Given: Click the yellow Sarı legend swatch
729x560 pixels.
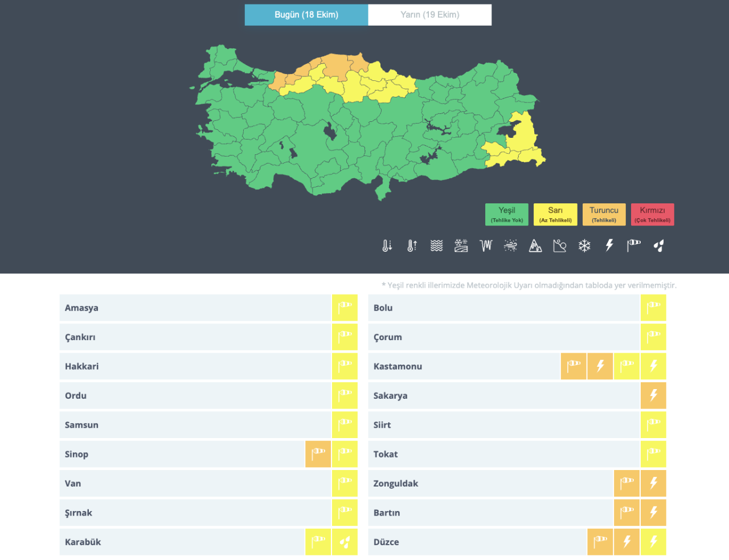Looking at the screenshot, I should (x=555, y=215).
